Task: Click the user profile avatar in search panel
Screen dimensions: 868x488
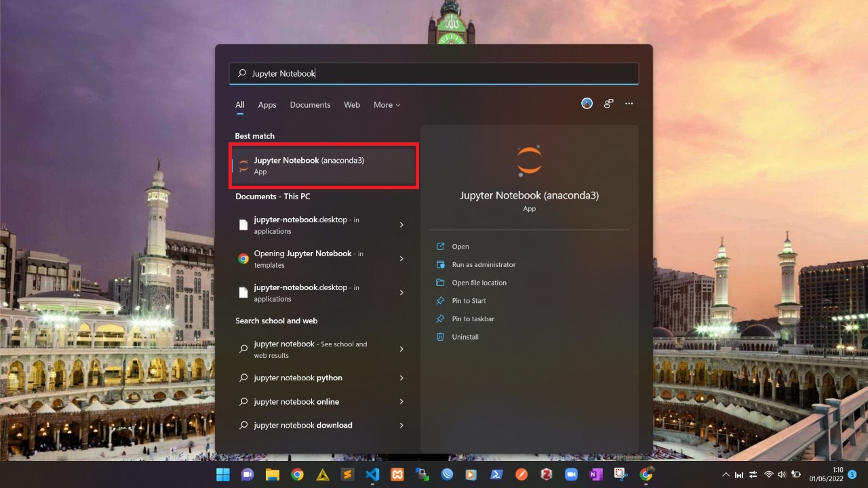Action: [x=587, y=104]
